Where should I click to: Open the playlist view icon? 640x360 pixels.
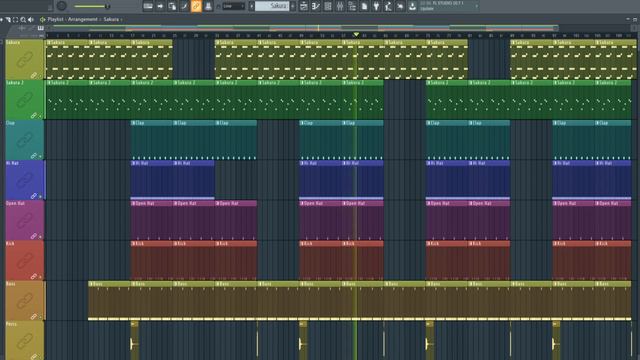[304, 6]
